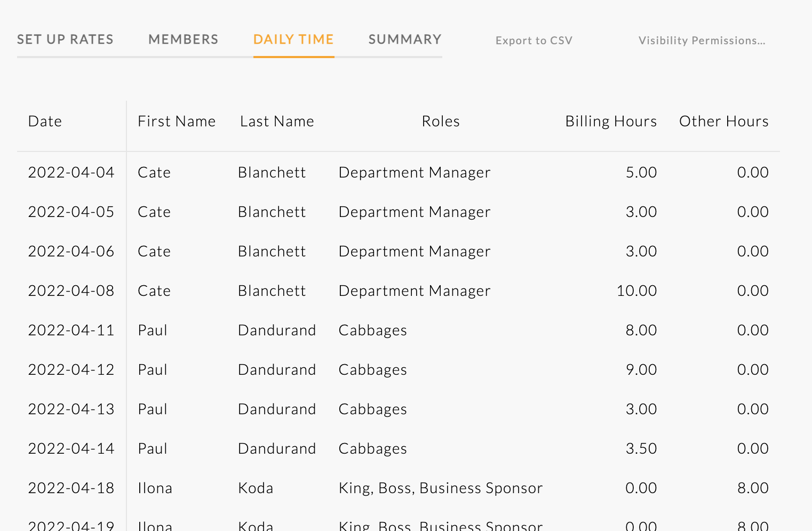Sort by the Date column header
Viewport: 812px width, 531px height.
click(45, 122)
